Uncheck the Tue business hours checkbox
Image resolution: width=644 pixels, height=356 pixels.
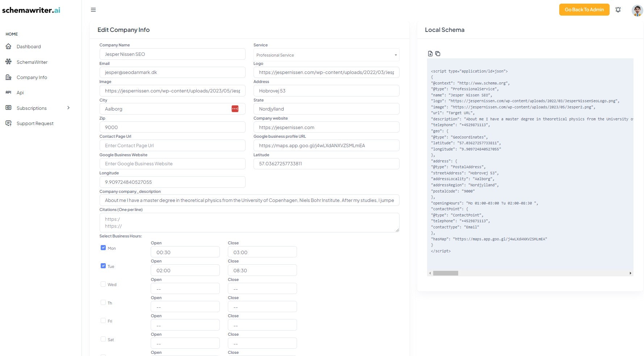point(103,266)
